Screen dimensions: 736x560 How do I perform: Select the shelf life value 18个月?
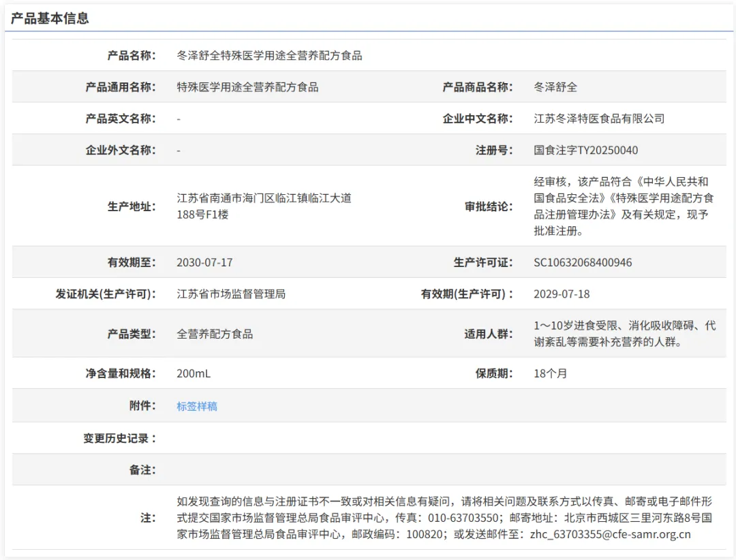[x=550, y=373]
